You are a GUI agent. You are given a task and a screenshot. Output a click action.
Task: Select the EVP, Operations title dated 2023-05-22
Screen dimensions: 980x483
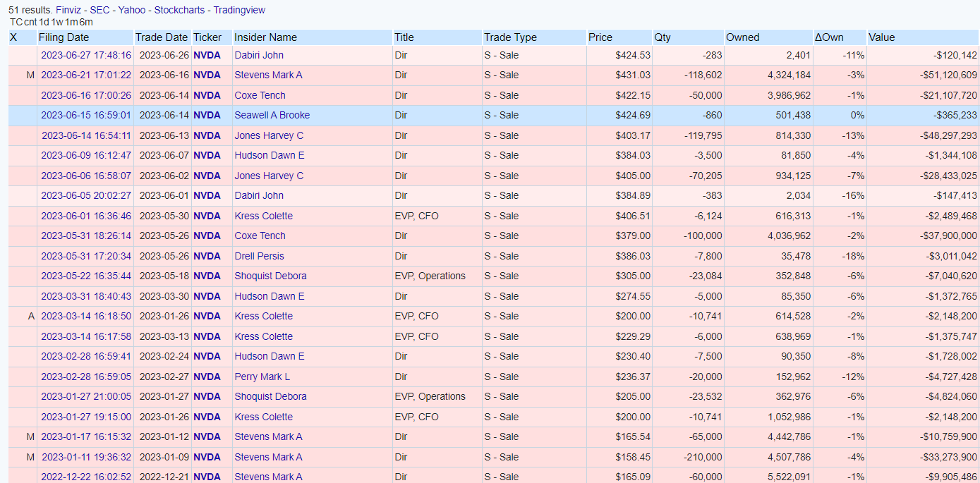(430, 276)
